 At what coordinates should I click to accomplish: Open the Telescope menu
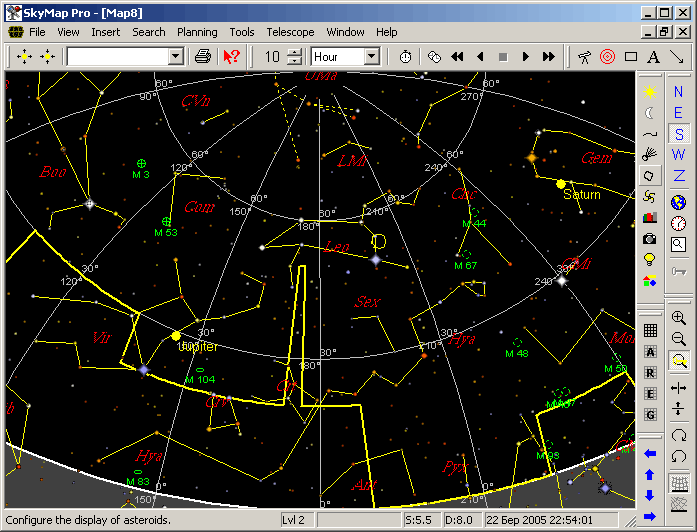pyautogui.click(x=290, y=32)
